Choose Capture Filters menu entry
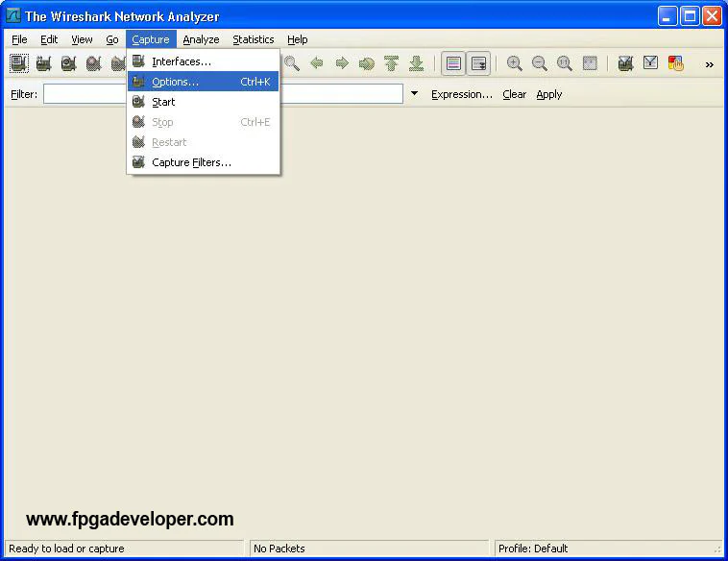The image size is (728, 561). click(x=191, y=162)
